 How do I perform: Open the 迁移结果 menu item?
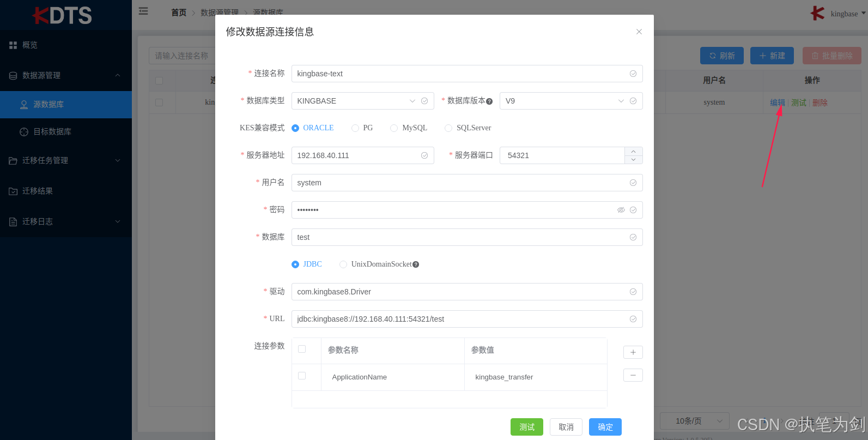pyautogui.click(x=66, y=191)
